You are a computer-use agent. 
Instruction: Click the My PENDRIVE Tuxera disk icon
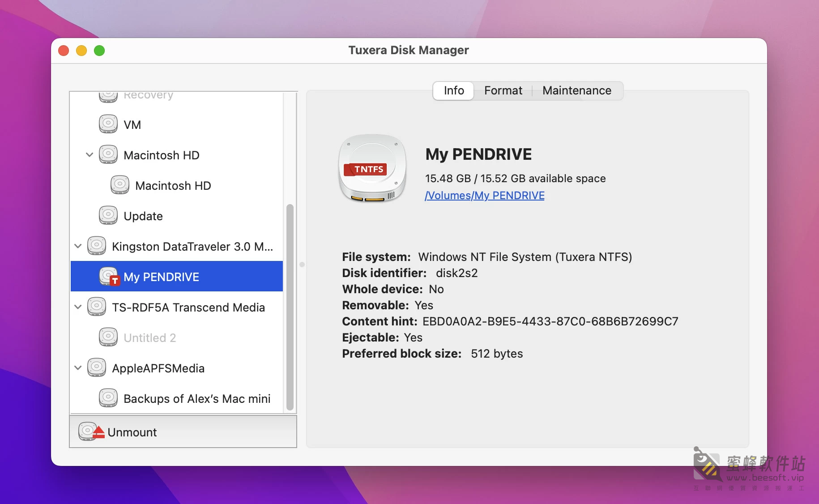point(109,277)
